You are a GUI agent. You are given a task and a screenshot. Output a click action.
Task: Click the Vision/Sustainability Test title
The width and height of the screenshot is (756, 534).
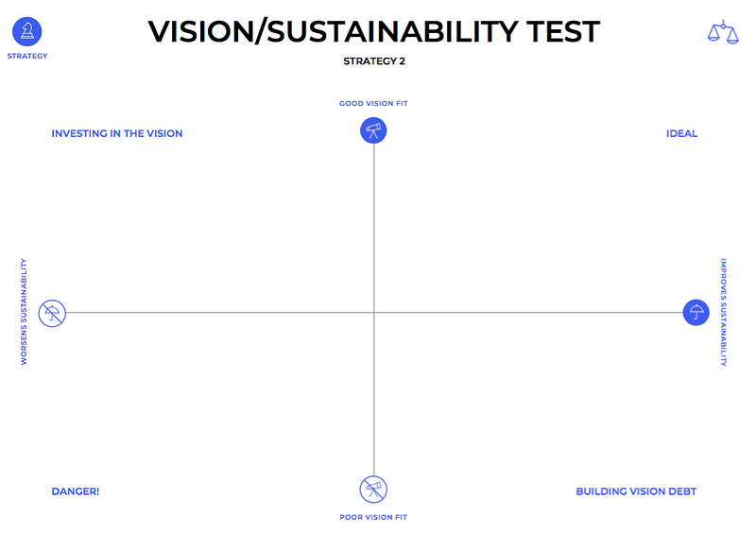pos(373,32)
